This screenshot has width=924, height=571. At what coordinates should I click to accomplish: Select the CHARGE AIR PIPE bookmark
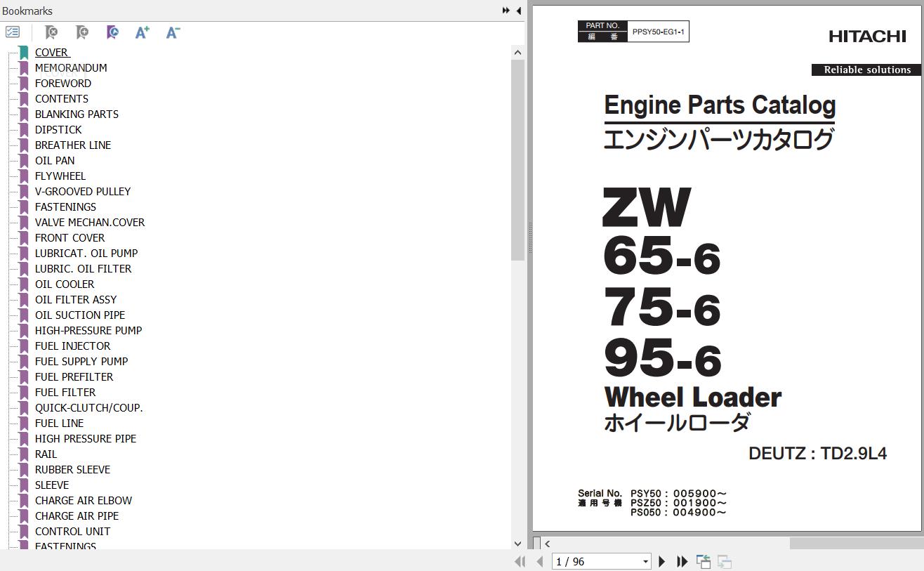(x=77, y=516)
